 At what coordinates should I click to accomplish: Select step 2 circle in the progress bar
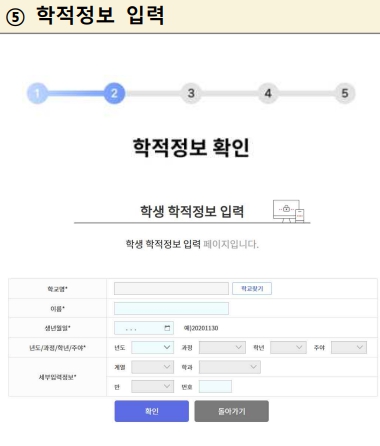(x=114, y=93)
